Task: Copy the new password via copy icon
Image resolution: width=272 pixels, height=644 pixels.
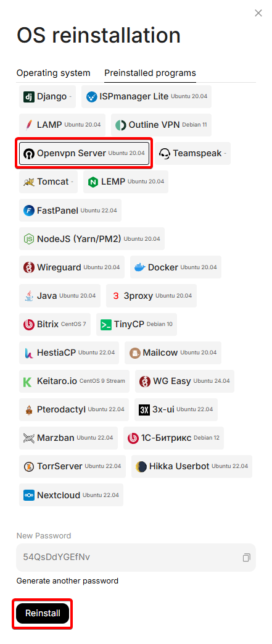Action: 246,558
